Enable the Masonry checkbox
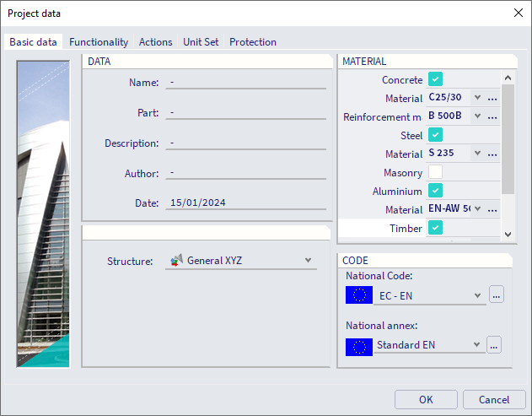532x416 pixels. [435, 172]
